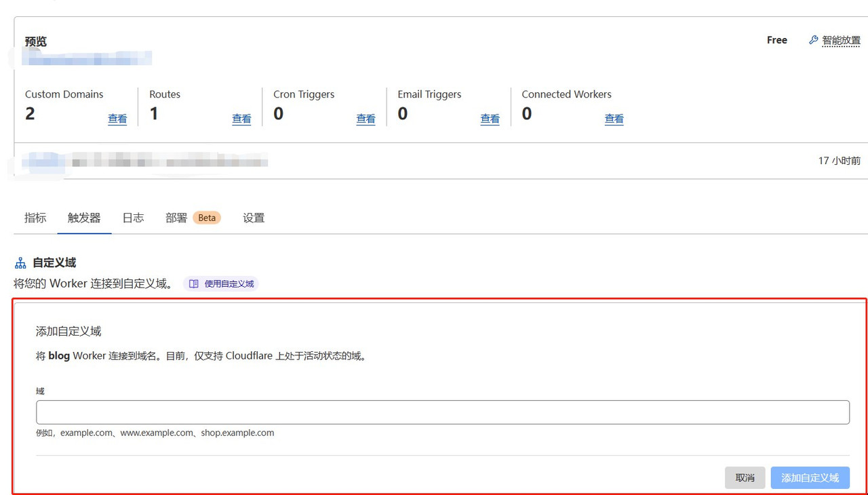View Connected Workers via its 查看 link
Image resolution: width=868 pixels, height=495 pixels.
click(614, 119)
